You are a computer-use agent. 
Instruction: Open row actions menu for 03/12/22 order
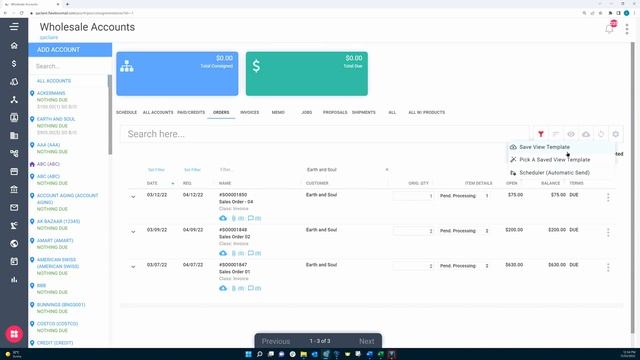coord(608,198)
